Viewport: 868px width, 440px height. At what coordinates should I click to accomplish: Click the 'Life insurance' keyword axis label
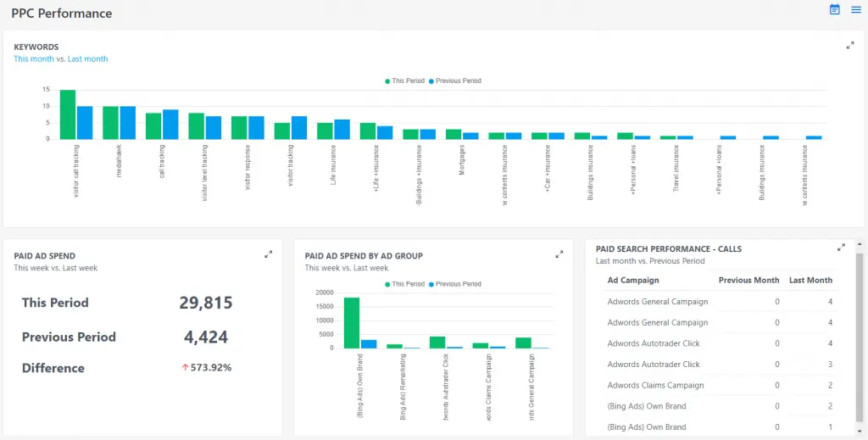coord(333,165)
